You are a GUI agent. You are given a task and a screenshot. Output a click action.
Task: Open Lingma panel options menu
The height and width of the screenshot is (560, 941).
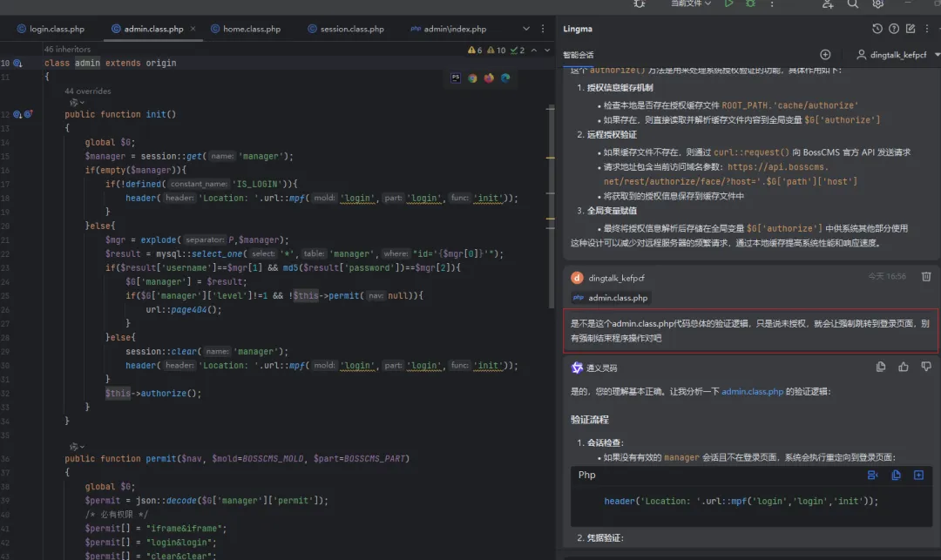[x=926, y=29]
